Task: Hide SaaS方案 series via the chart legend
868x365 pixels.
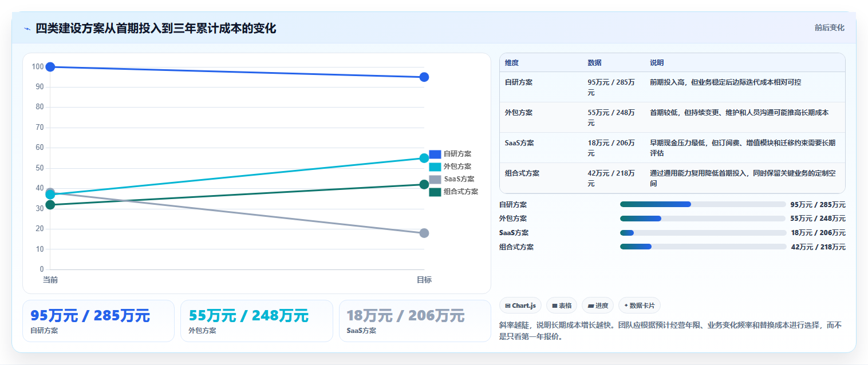Action: [452, 179]
